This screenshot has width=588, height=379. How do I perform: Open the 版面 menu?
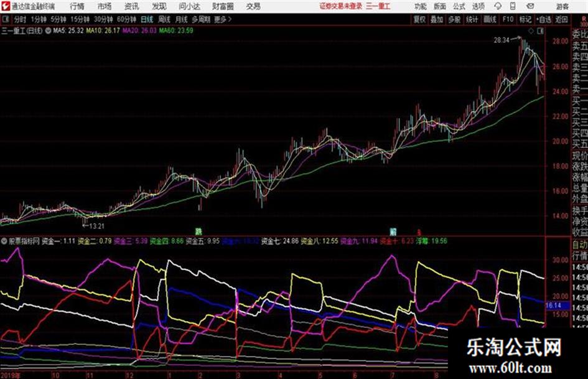click(x=440, y=6)
